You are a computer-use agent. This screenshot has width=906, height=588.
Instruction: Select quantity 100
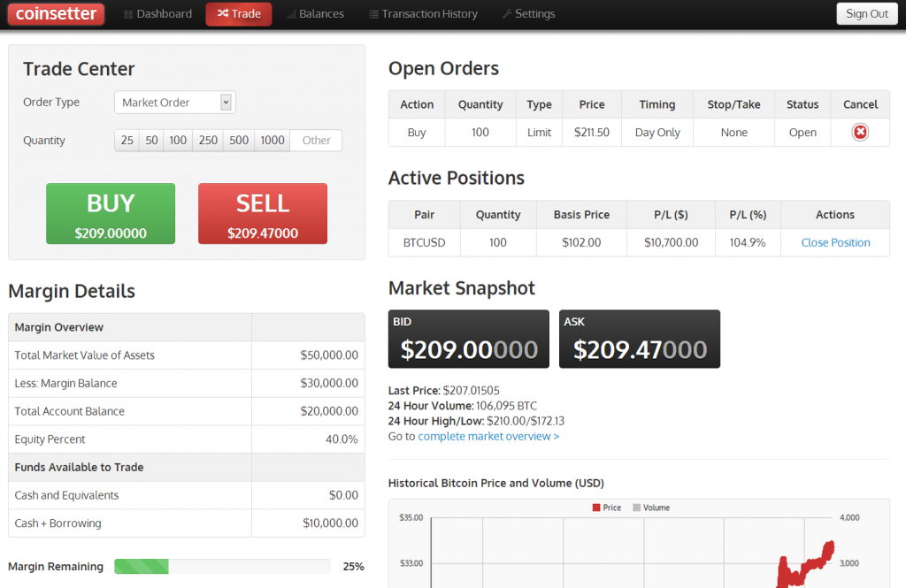[178, 141]
